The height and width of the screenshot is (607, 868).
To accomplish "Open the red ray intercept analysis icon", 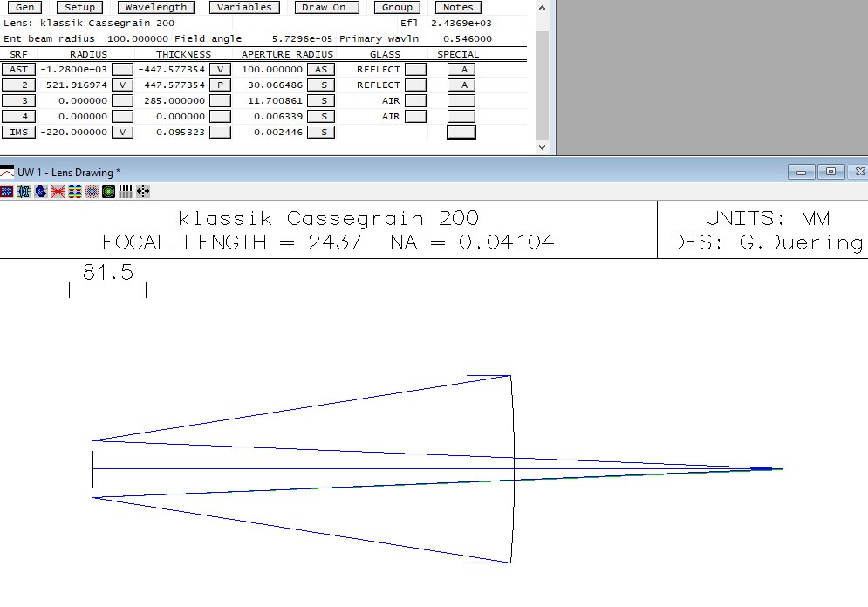I will 58,192.
